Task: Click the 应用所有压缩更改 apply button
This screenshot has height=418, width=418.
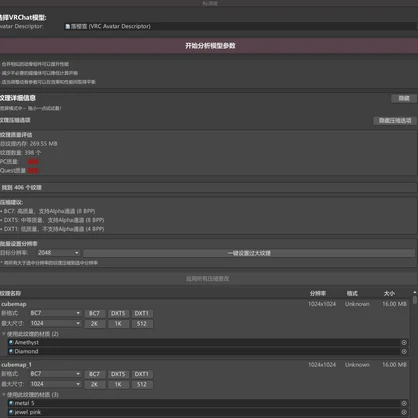Action: click(x=207, y=279)
